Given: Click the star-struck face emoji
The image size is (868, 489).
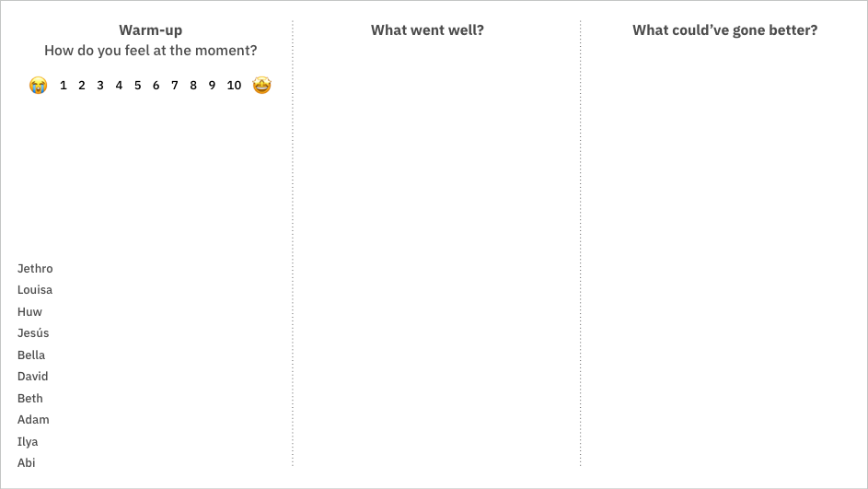Looking at the screenshot, I should coord(261,86).
